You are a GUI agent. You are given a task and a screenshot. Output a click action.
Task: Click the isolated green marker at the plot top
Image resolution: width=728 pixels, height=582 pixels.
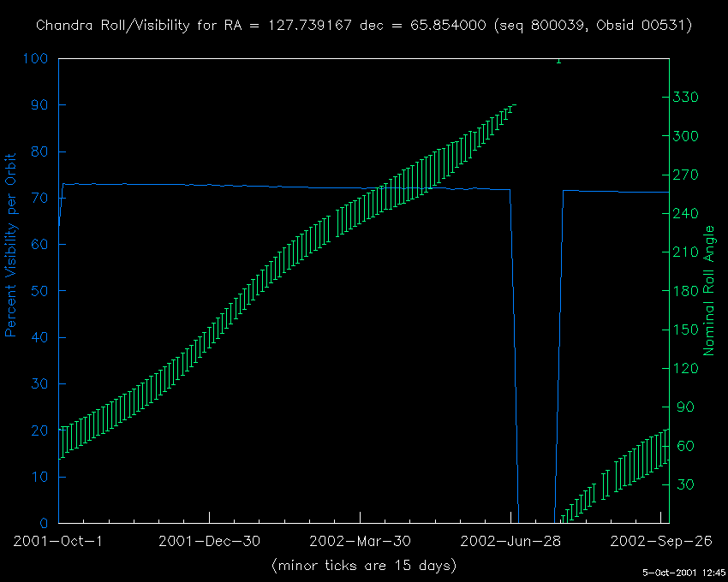pos(558,60)
